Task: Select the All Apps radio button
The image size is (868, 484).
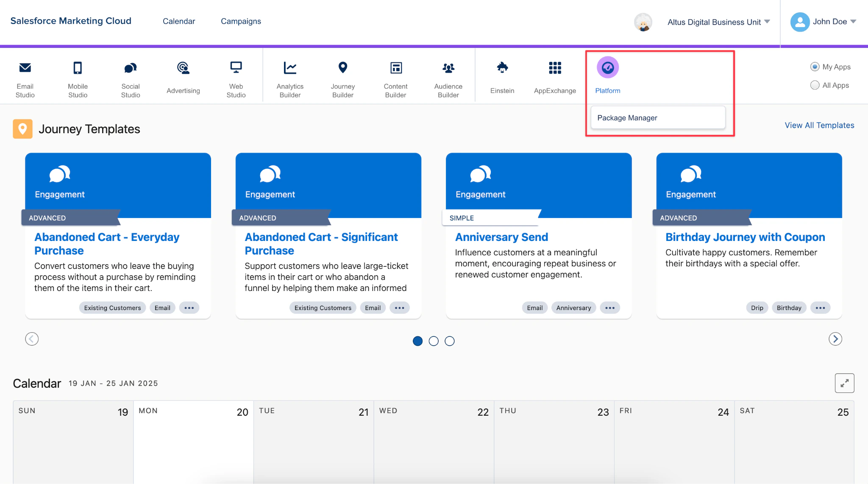Action: point(815,85)
